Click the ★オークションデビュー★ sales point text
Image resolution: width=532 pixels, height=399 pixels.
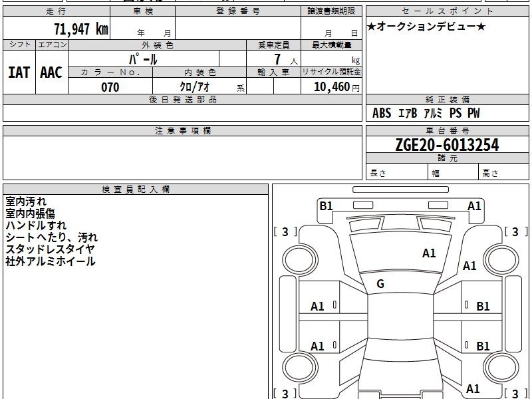[x=426, y=27]
